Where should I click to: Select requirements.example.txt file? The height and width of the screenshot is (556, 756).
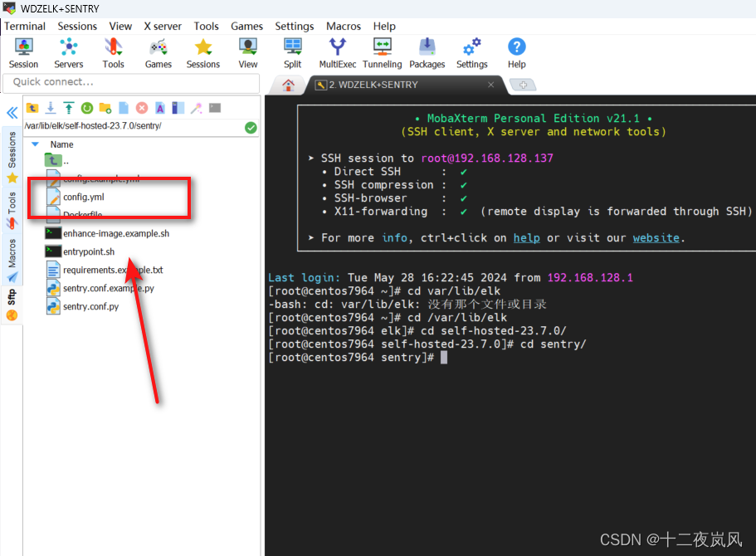tap(113, 270)
